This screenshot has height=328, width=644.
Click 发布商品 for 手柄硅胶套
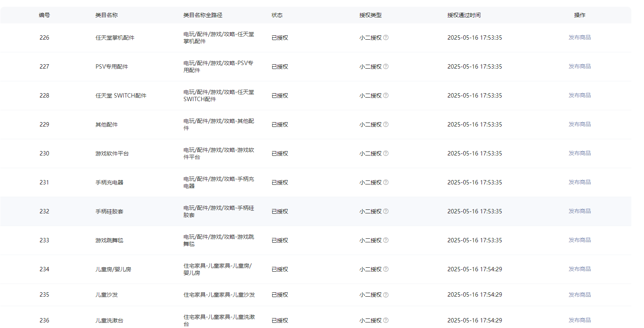click(x=579, y=211)
